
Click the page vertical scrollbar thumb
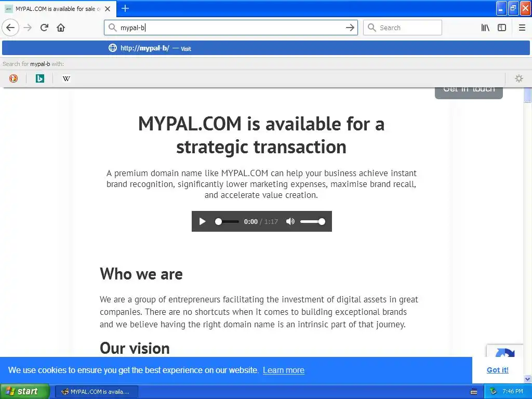(528, 95)
